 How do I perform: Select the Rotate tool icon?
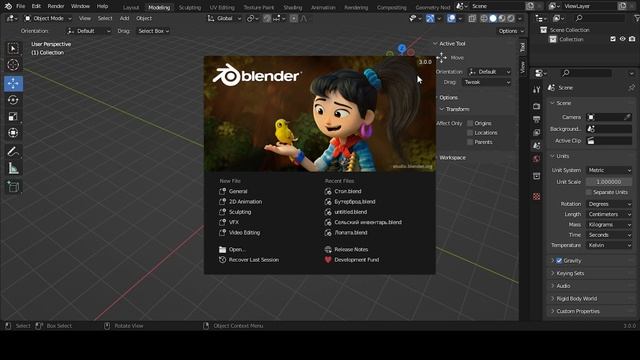click(x=13, y=100)
